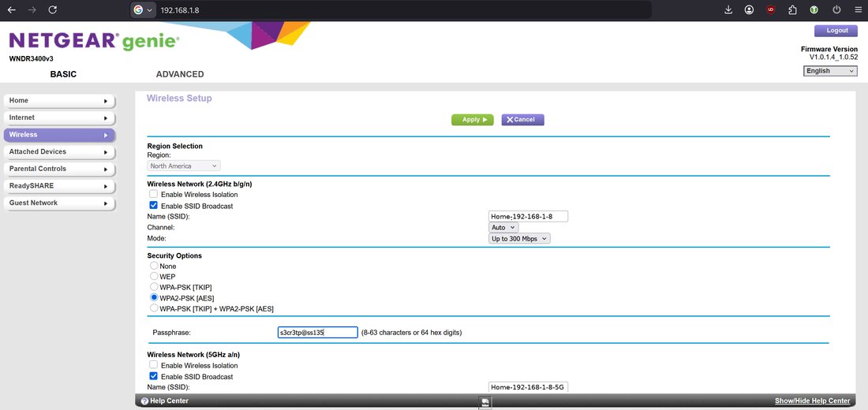This screenshot has width=868, height=410.
Task: Go back with the browser back arrow
Action: tap(12, 10)
